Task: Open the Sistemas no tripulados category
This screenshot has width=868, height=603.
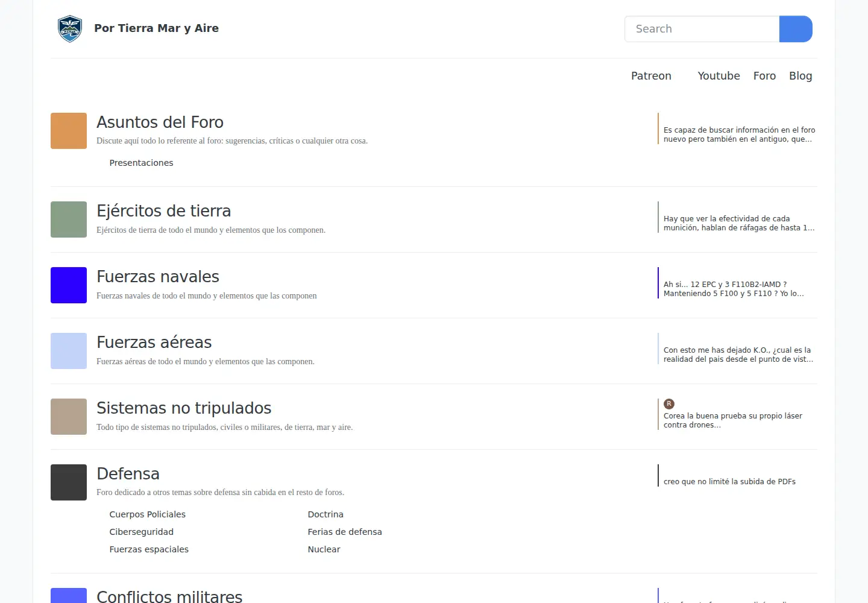Action: click(x=184, y=408)
